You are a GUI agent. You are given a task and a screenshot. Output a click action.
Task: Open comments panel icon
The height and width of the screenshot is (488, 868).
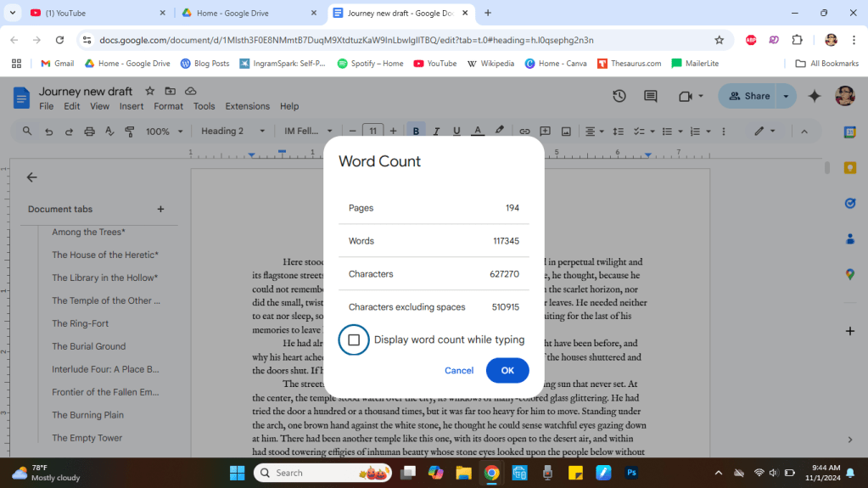point(651,96)
